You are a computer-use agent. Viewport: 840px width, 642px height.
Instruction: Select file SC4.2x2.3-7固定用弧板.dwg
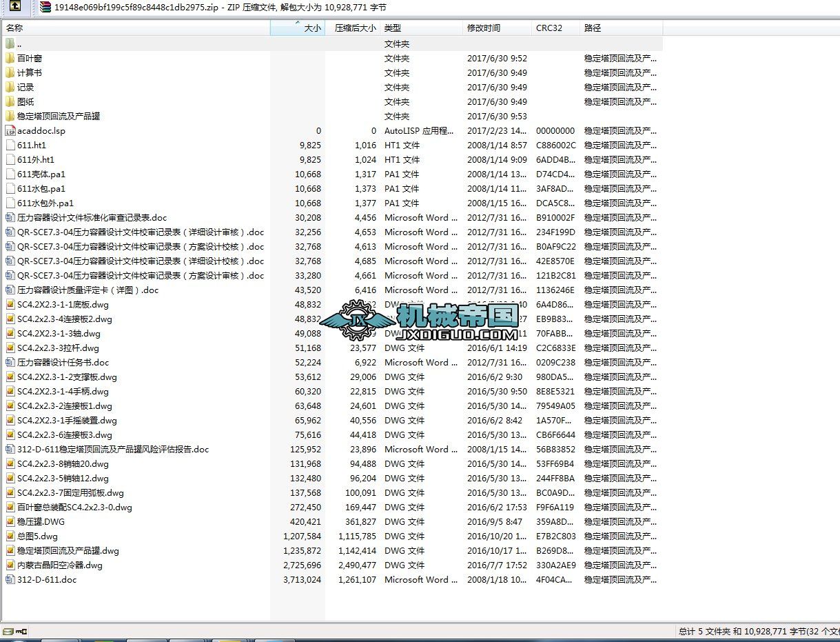point(70,492)
